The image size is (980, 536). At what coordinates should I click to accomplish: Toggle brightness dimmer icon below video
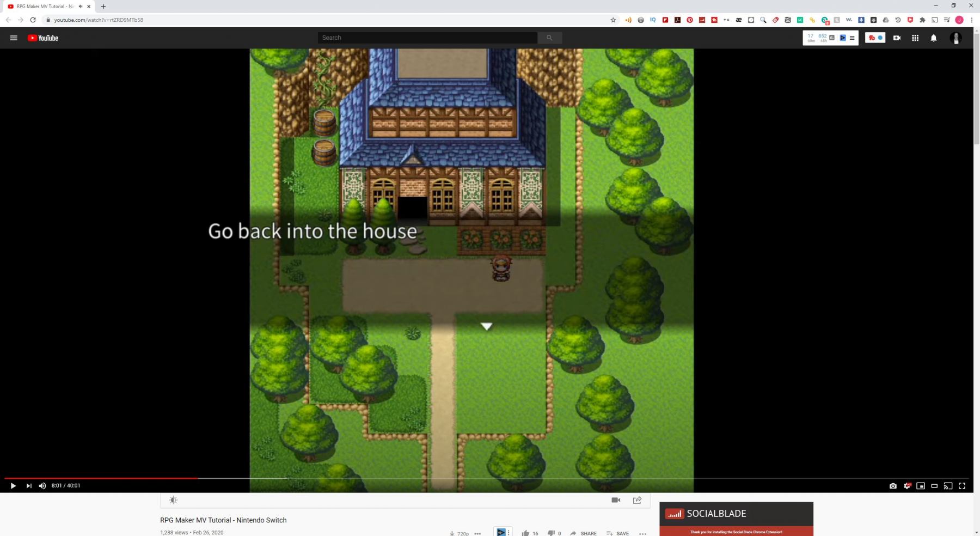pos(173,500)
